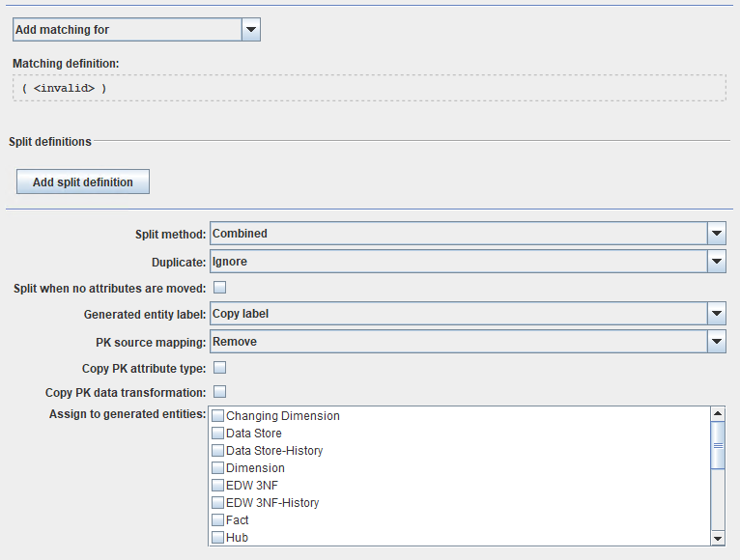Open the PK source mapping dropdown
The height and width of the screenshot is (560, 740).
(x=716, y=342)
